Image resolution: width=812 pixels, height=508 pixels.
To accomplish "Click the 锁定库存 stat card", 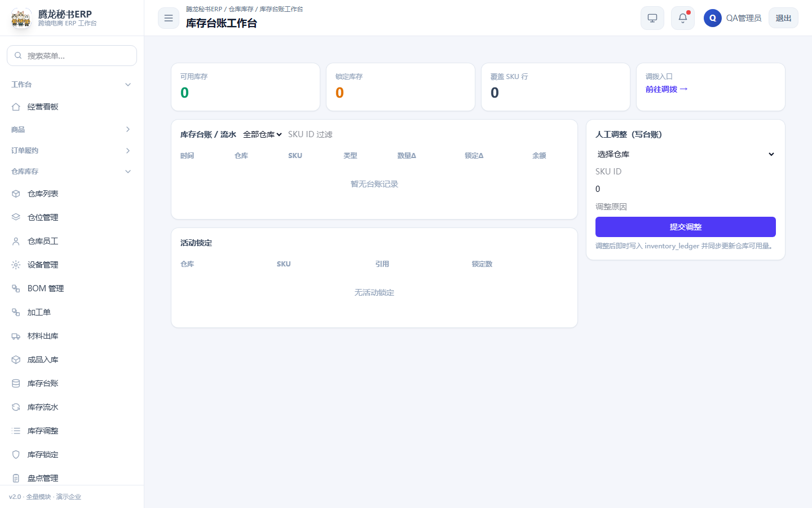I will click(x=400, y=87).
